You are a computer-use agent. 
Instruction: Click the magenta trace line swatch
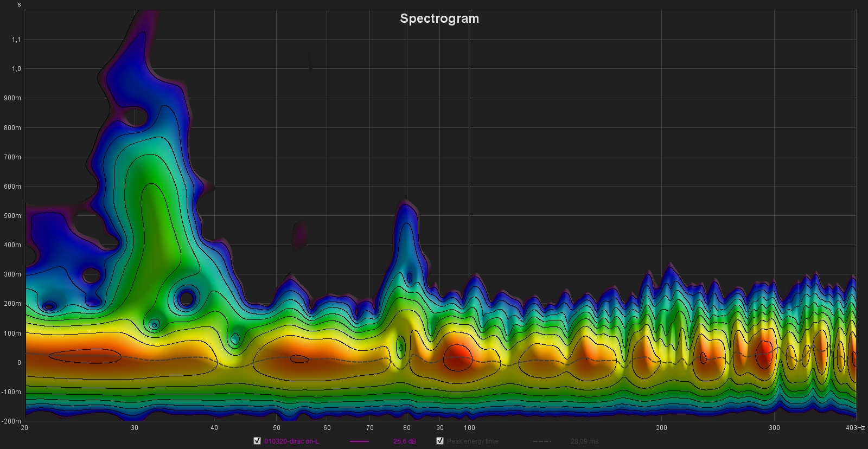click(359, 441)
